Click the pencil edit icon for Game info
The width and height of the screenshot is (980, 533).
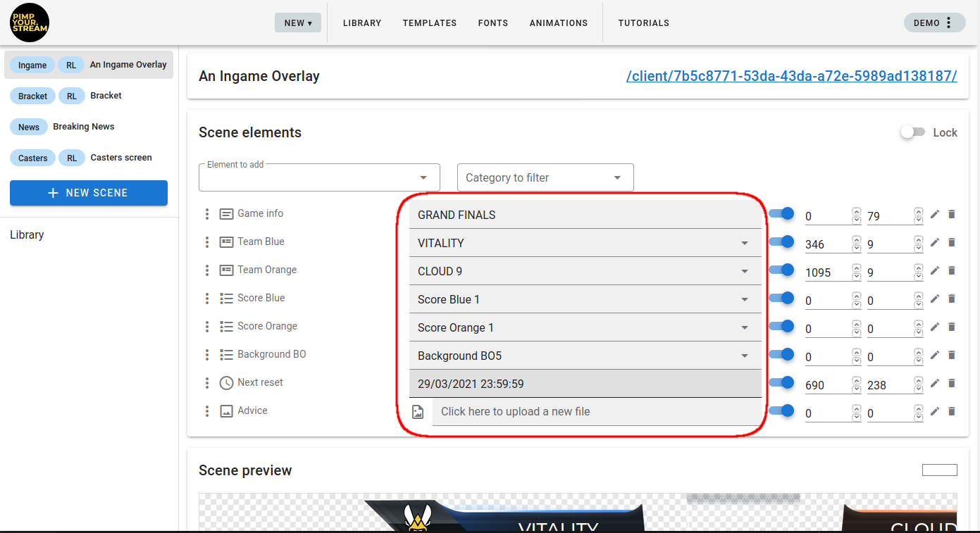(935, 214)
